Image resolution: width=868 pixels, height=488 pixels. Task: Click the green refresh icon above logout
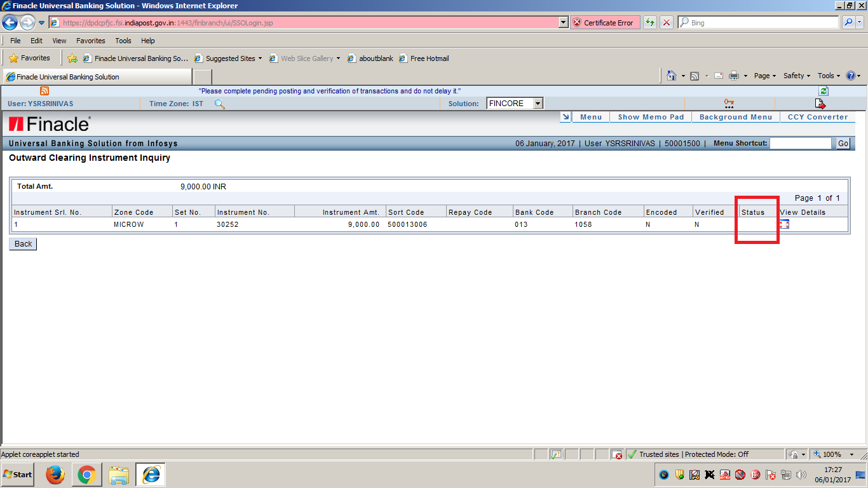pos(823,91)
